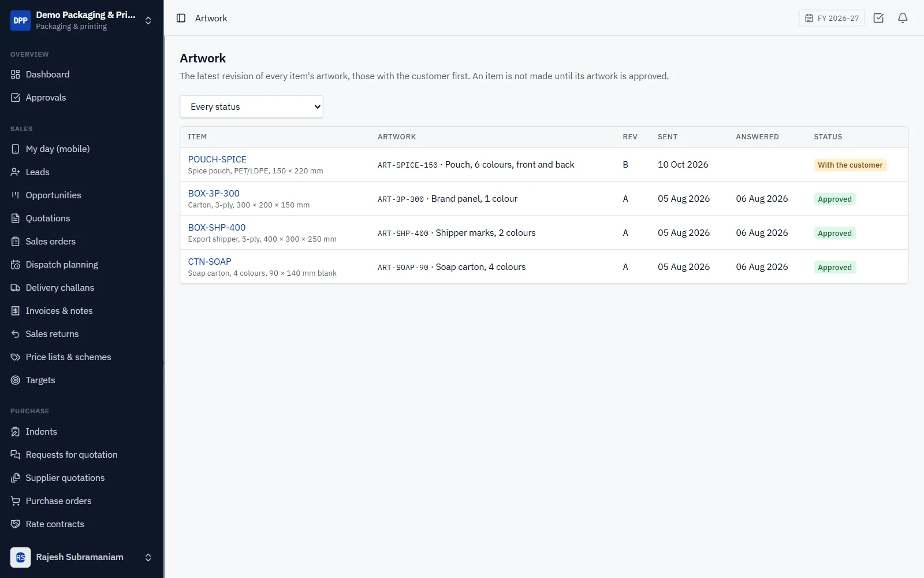Click the With the customer status badge

(x=850, y=165)
